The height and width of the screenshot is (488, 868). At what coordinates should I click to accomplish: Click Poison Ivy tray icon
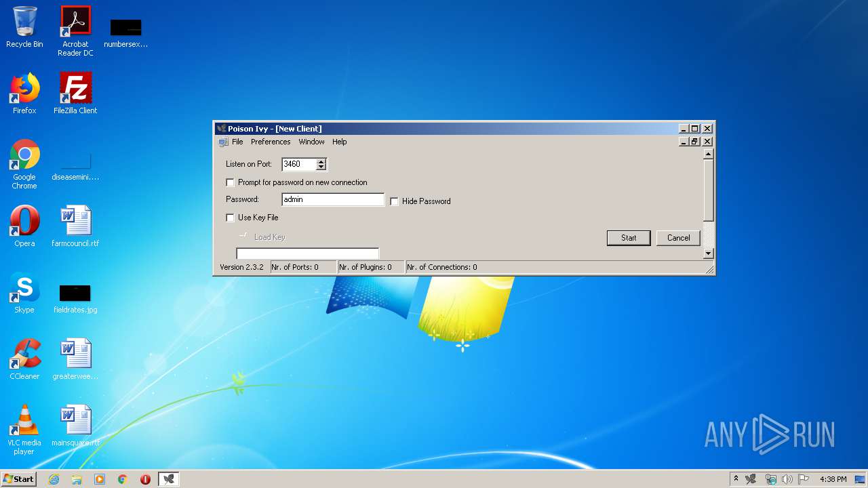coord(751,479)
